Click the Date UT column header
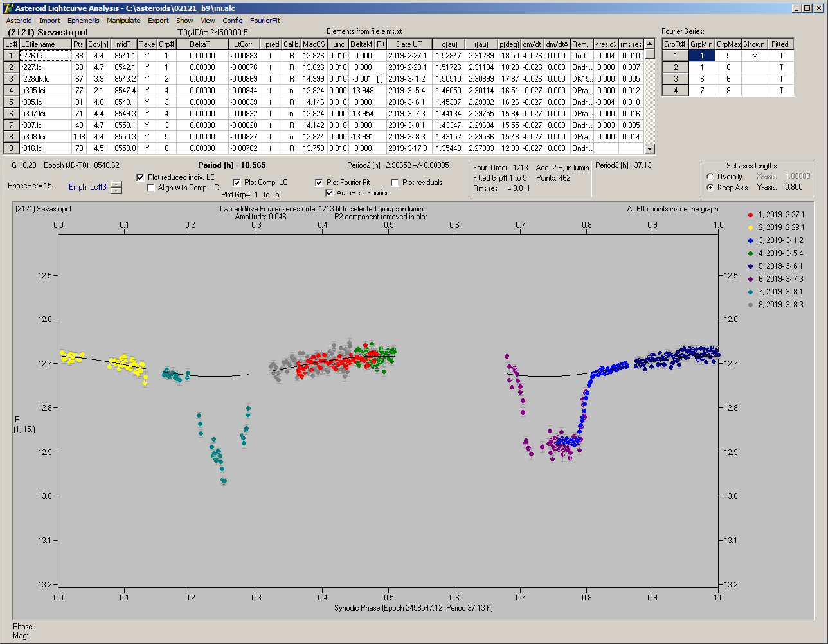Screen dimensions: 828x644 [x=409, y=44]
